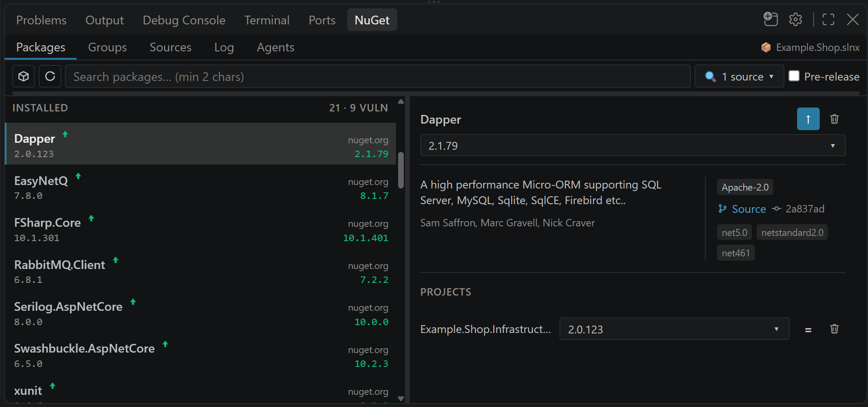Open the 1 source dropdown
Viewport: 868px width, 407px height.
click(x=739, y=77)
